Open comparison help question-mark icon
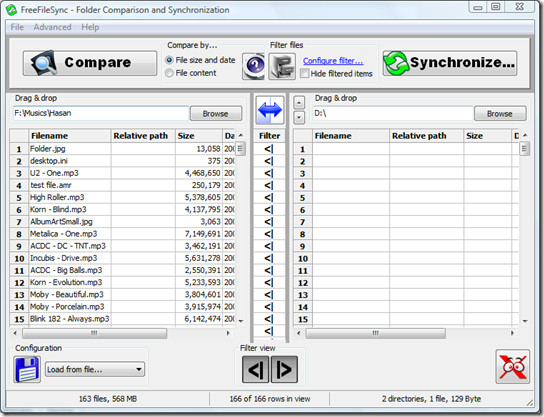 (x=254, y=66)
